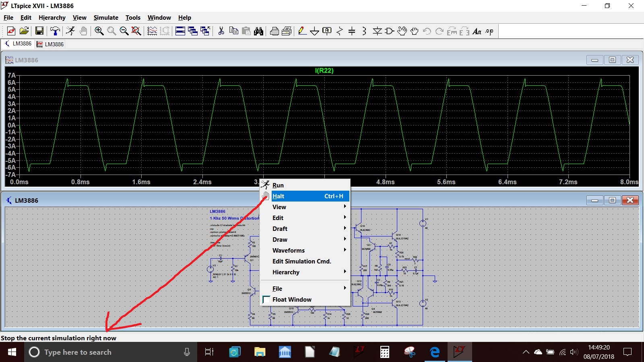Viewport: 644px width, 362px height.
Task: Click the autorange waveform plot icon
Action: [x=152, y=31]
